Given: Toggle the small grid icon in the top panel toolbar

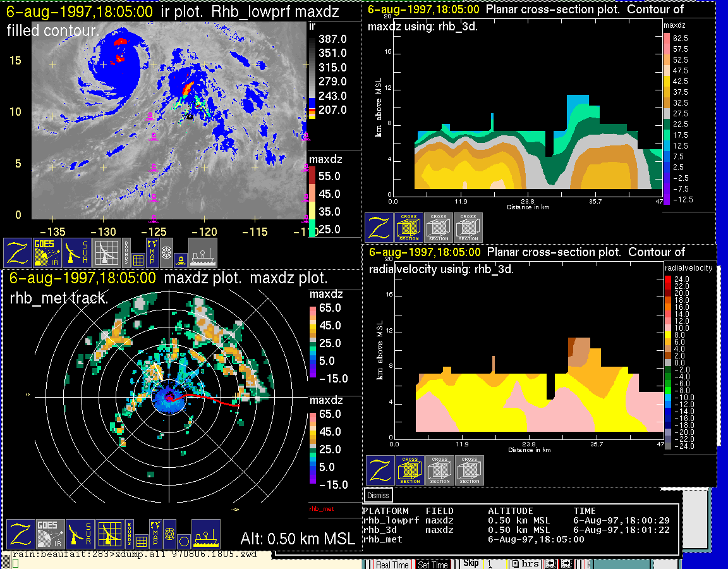Looking at the screenshot, I should tap(139, 259).
